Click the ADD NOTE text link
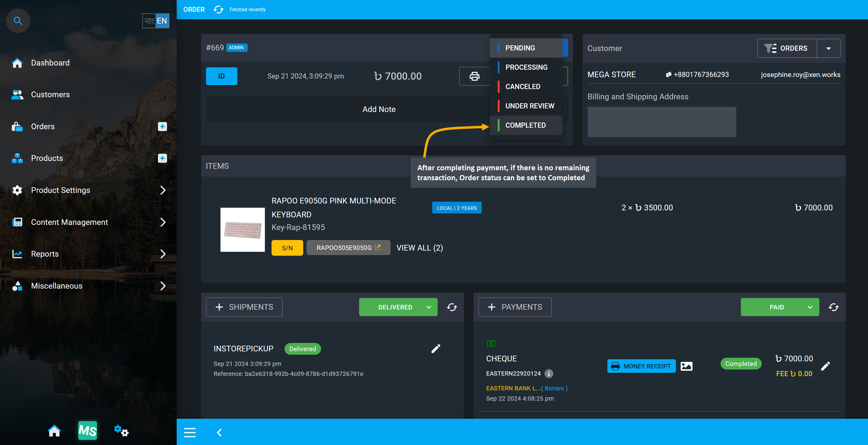The width and height of the screenshot is (868, 445). [x=379, y=108]
